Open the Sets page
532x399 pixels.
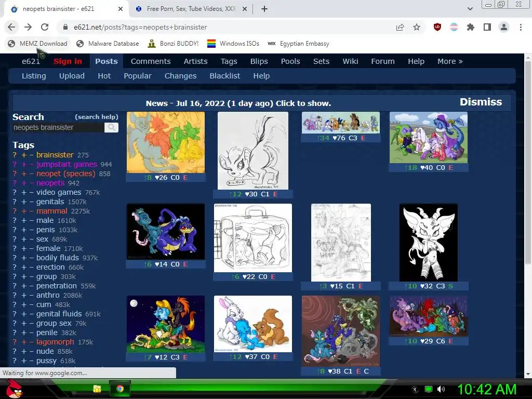coord(321,61)
